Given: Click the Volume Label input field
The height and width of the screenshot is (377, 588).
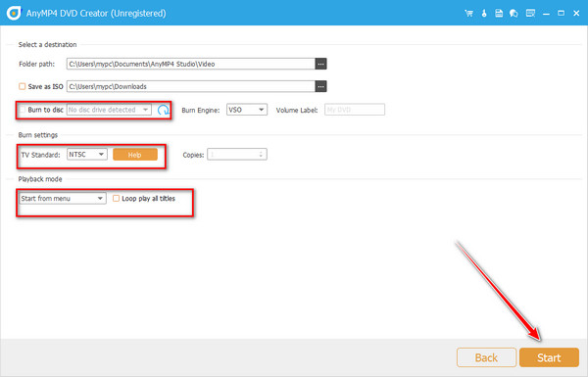Looking at the screenshot, I should (355, 110).
